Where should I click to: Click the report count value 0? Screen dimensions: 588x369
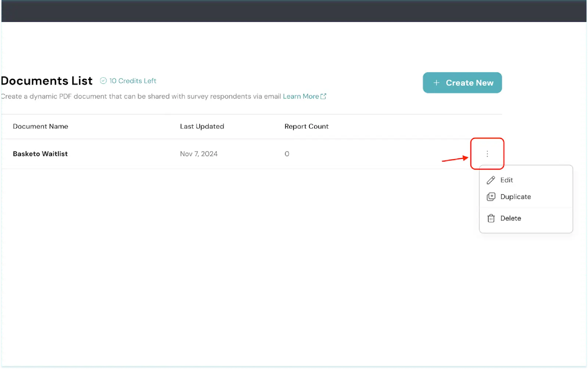click(287, 154)
